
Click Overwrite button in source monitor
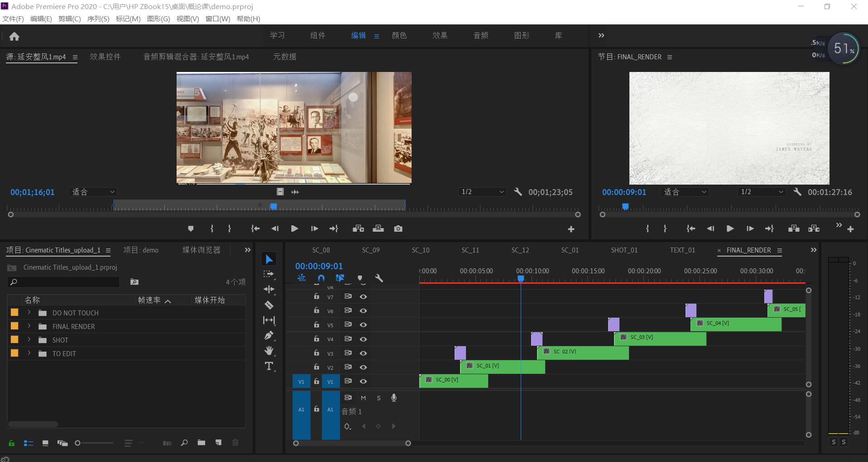pos(378,229)
